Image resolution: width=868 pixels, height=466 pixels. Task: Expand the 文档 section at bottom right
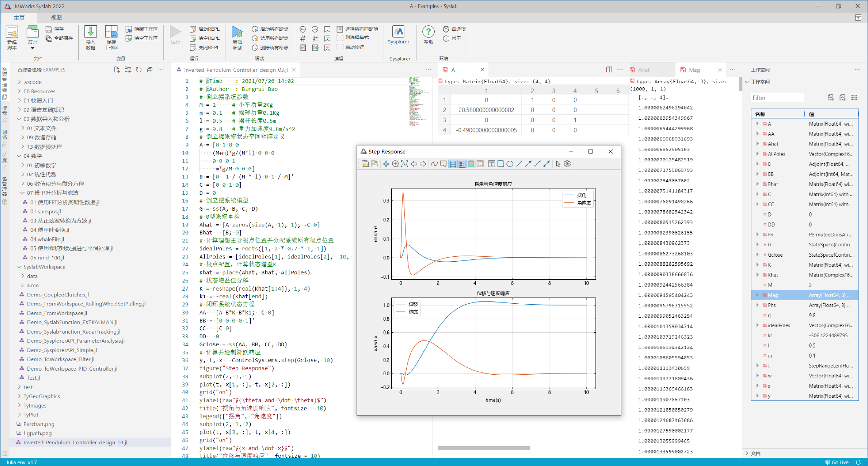[747, 453]
